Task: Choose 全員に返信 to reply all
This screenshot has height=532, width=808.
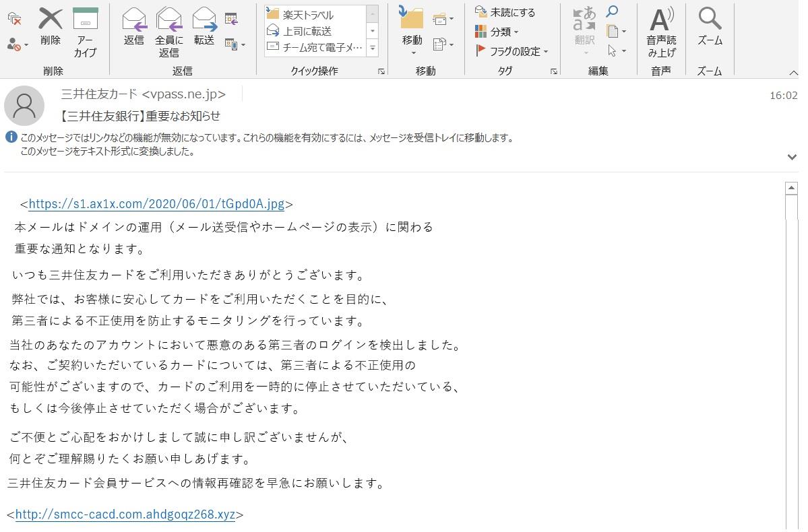Action: [169, 32]
